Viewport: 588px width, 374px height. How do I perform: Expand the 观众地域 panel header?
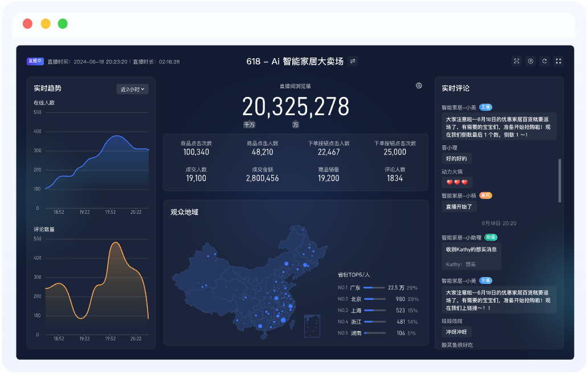pyautogui.click(x=184, y=212)
